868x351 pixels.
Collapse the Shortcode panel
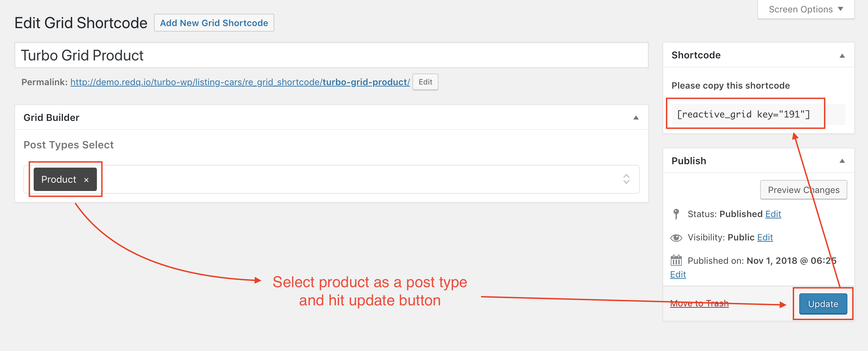pyautogui.click(x=842, y=56)
